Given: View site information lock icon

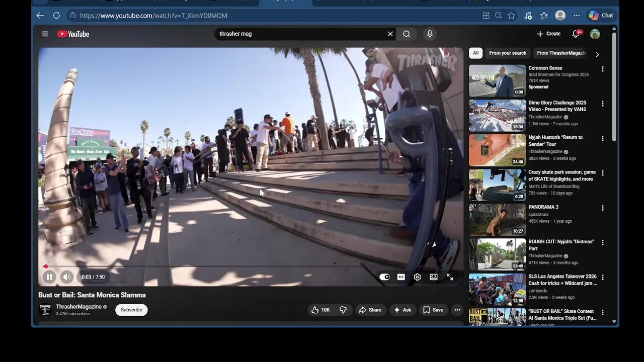Looking at the screenshot, I should click(x=73, y=16).
